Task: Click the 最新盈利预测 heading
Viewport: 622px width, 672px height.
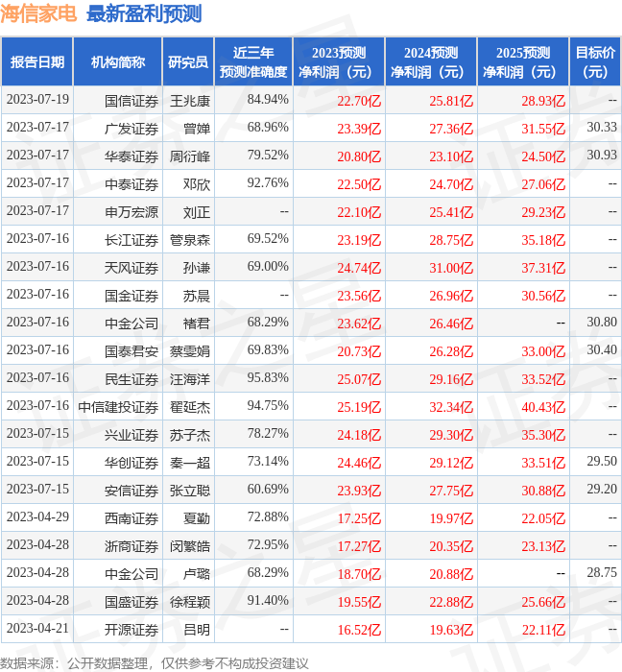Action: (144, 13)
